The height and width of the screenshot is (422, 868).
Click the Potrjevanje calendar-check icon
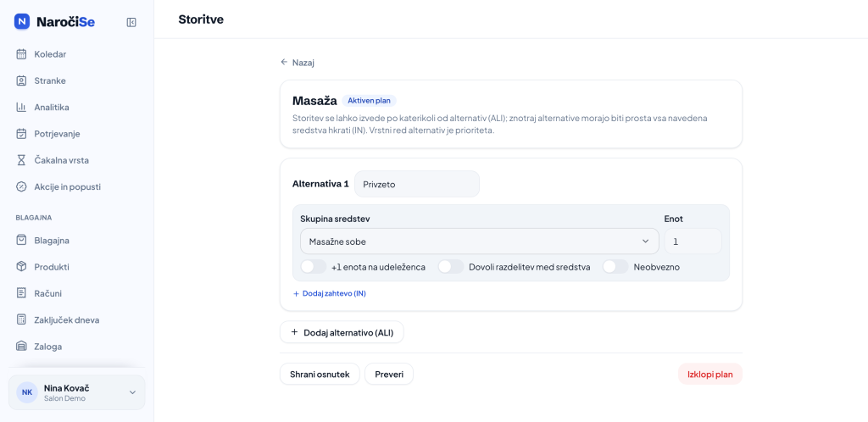(x=21, y=134)
